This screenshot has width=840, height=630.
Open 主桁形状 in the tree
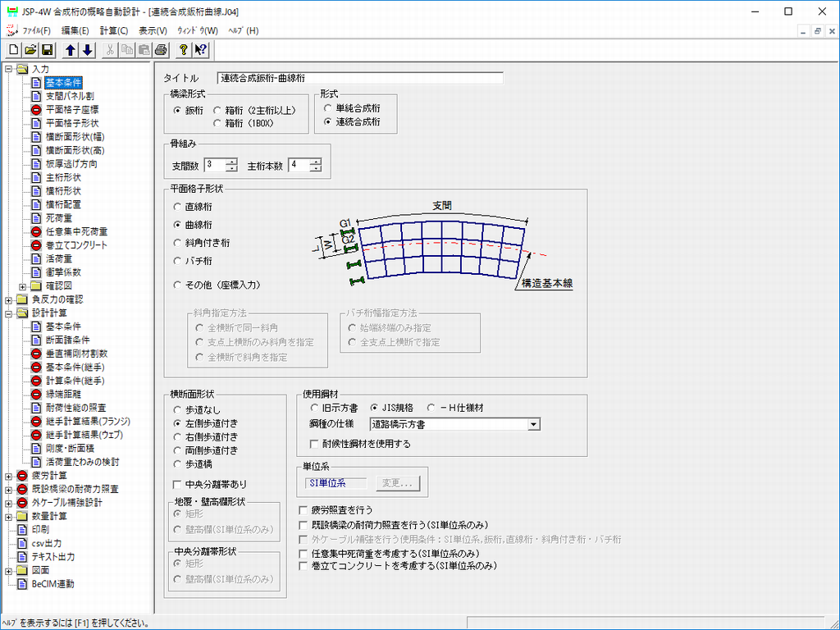click(x=62, y=177)
